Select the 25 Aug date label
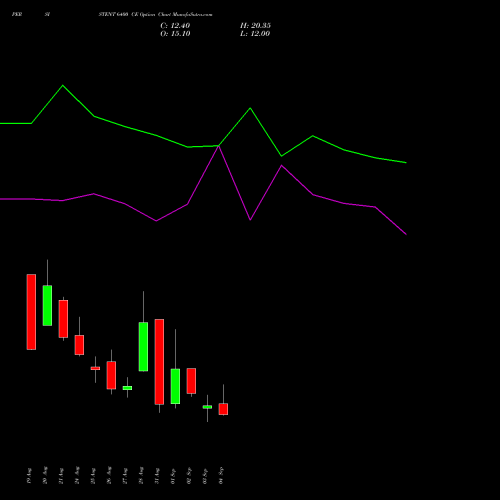 [x=93, y=476]
